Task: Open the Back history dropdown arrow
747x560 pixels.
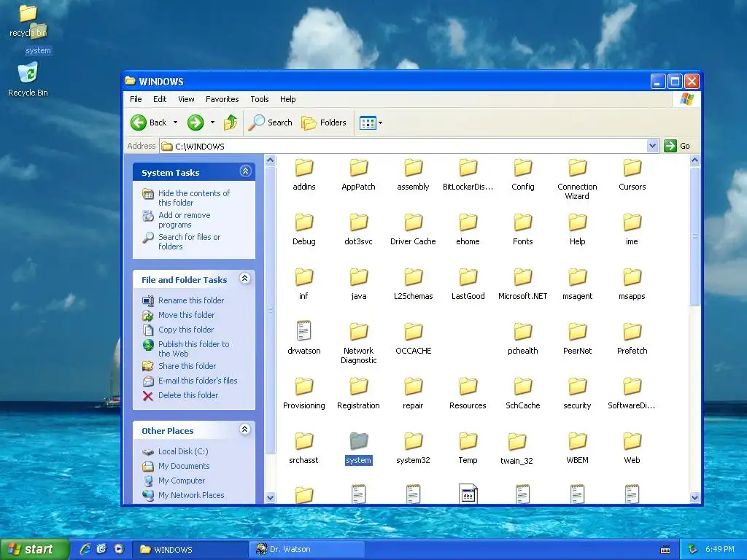Action: [x=175, y=122]
